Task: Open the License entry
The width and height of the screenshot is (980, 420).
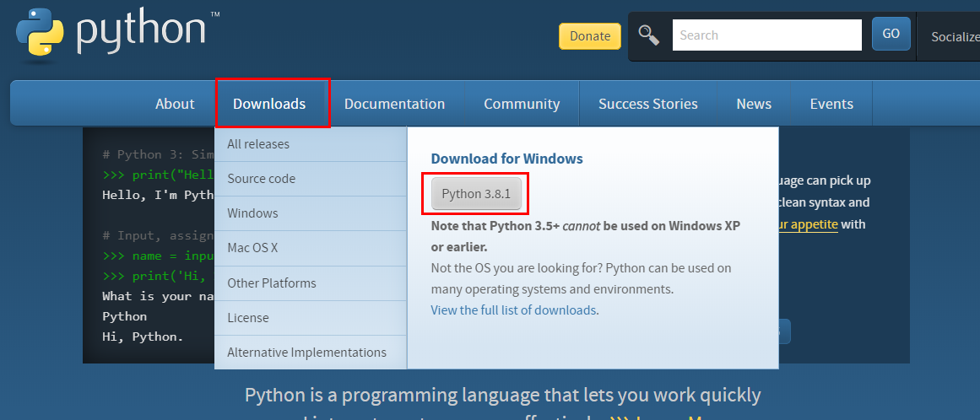Action: tap(311, 318)
